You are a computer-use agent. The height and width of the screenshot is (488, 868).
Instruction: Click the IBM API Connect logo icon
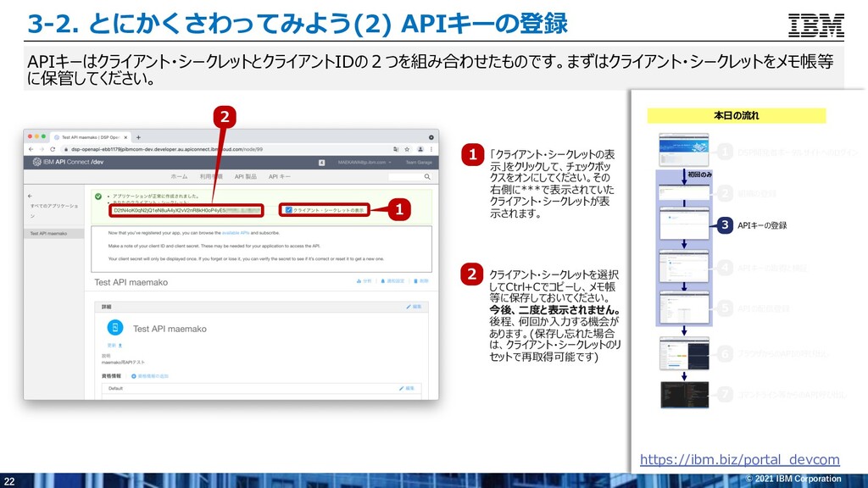pyautogui.click(x=36, y=162)
